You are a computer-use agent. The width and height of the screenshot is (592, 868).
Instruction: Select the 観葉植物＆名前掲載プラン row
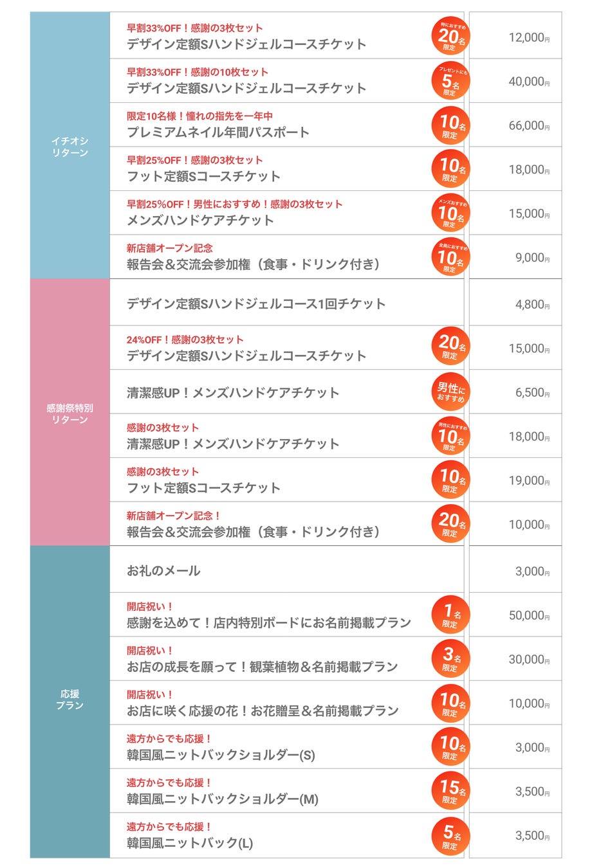(263, 667)
